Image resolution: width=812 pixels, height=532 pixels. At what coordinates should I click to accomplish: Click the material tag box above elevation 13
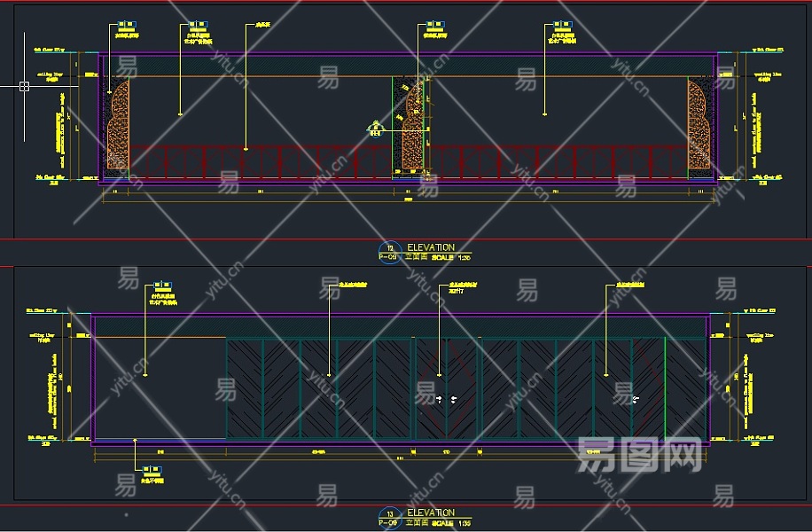(x=162, y=285)
